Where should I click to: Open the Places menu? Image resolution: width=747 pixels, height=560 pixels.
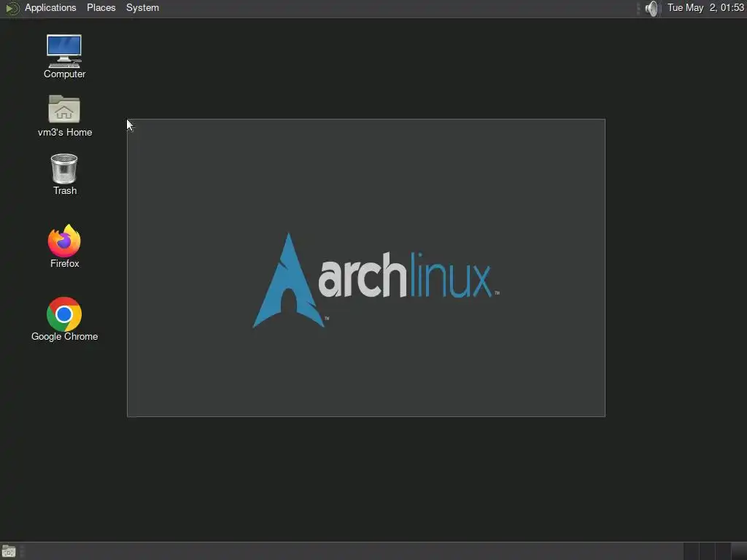[x=101, y=8]
